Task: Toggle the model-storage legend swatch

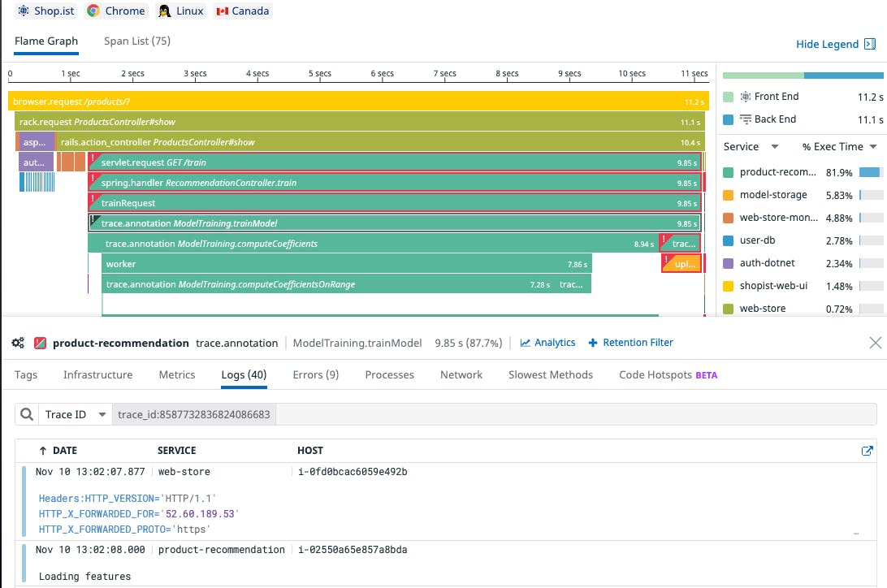Action: (x=728, y=195)
